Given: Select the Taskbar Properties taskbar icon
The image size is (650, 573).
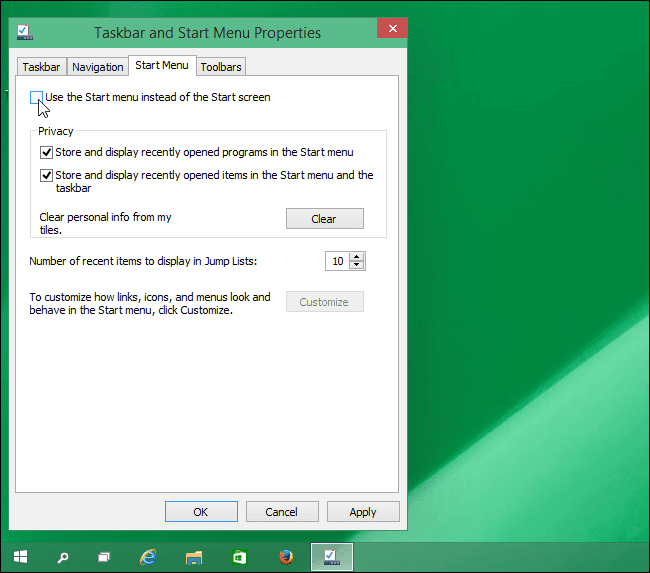Looking at the screenshot, I should coord(332,557).
